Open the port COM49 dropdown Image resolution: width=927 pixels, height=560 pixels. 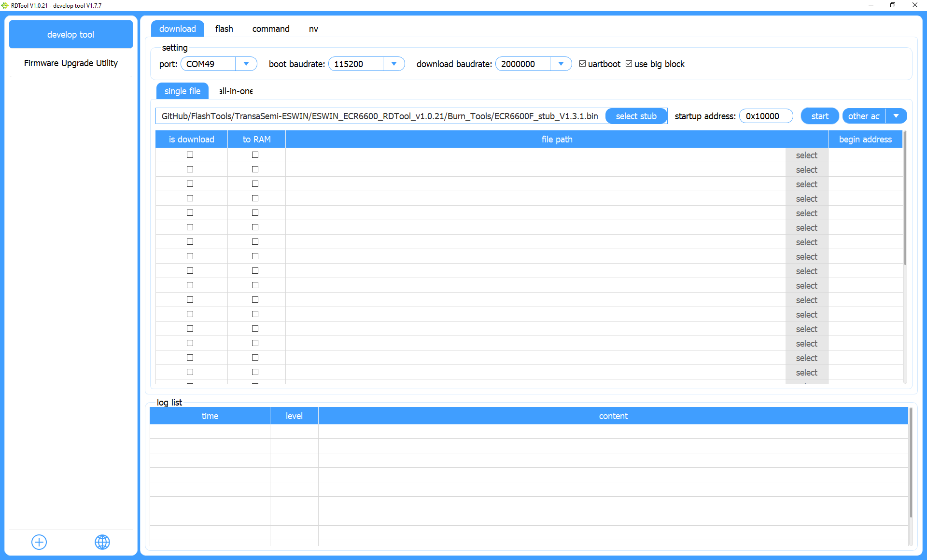pos(219,64)
